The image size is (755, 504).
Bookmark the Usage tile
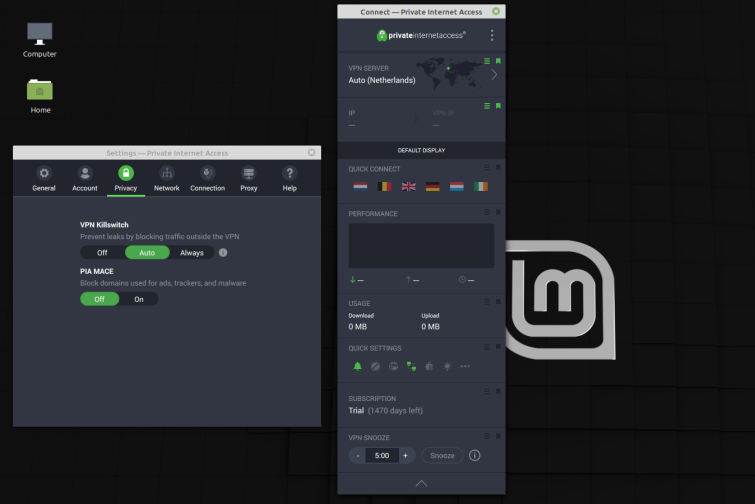point(498,302)
